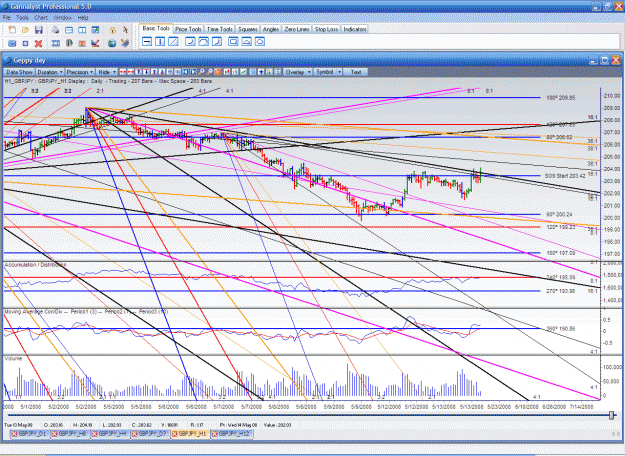Image resolution: width=625 pixels, height=456 pixels.
Task: Click the 'SO9 Start 203.42' price label
Action: tap(565, 176)
